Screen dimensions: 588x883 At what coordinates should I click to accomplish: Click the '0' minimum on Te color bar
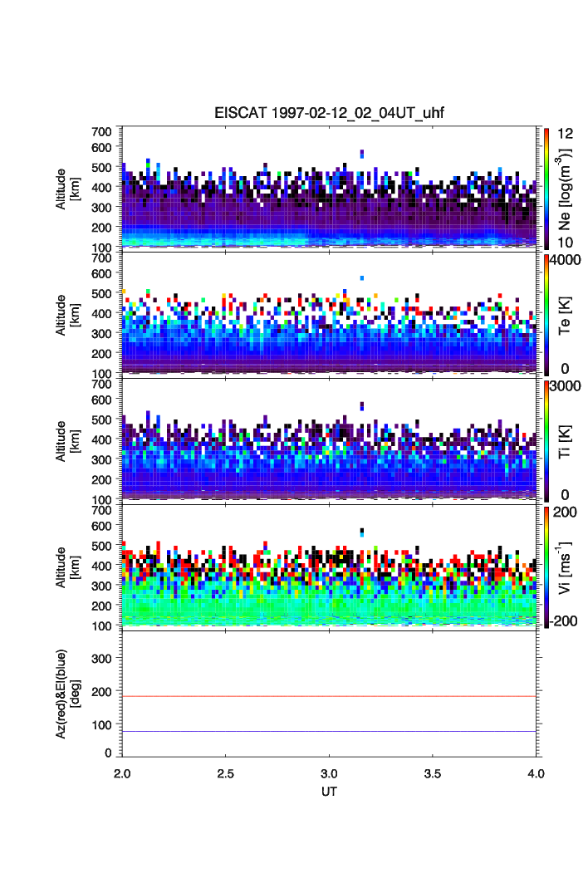(565, 369)
